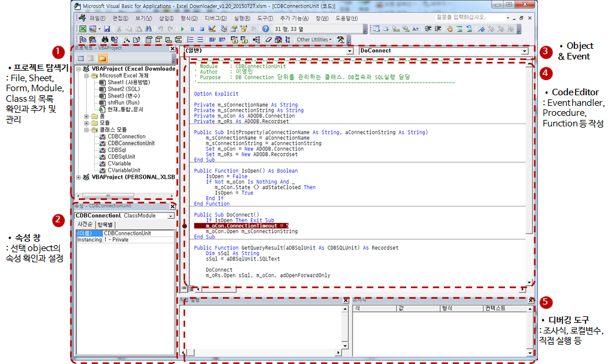Switch to 사전순 properties tab

85,224
